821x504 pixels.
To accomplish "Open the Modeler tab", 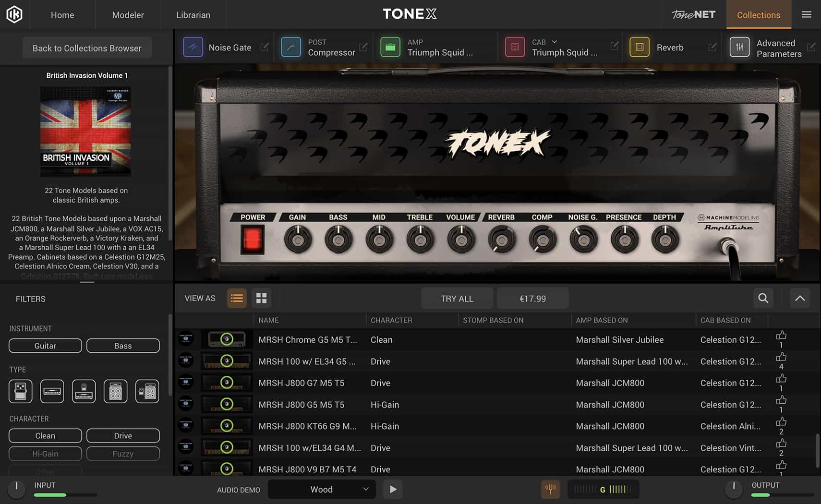I will 128,15.
